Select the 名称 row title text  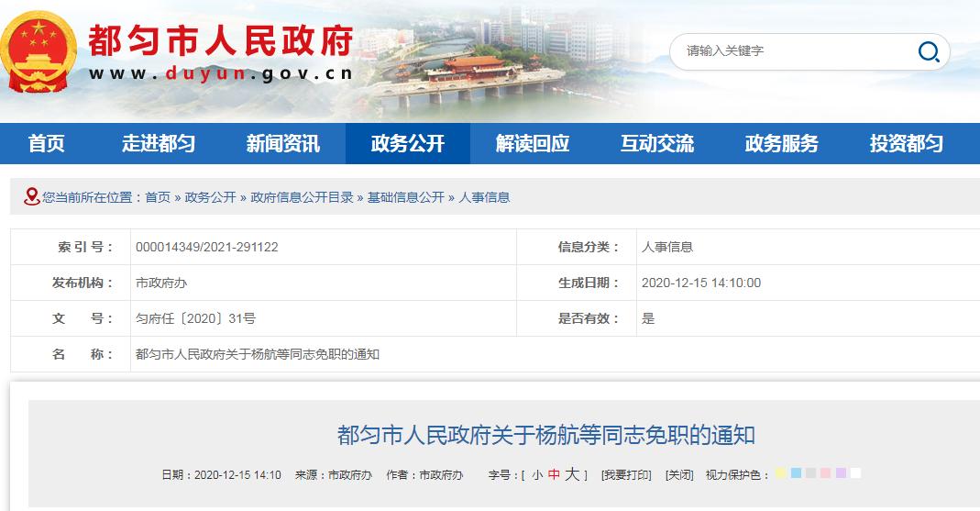pyautogui.click(x=258, y=354)
